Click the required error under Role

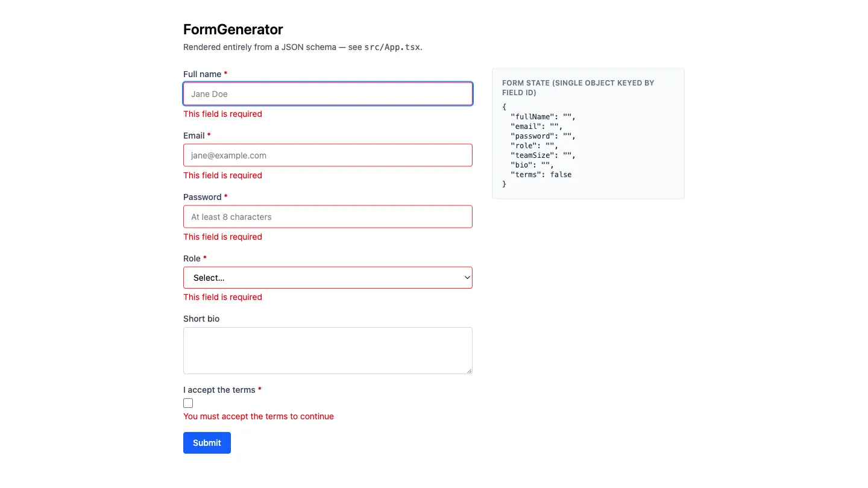click(223, 297)
